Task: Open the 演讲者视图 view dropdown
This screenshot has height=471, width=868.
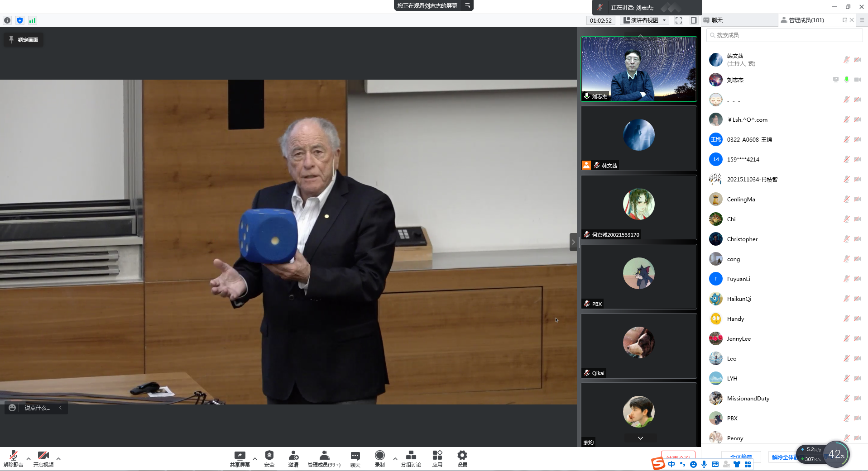Action: coord(645,20)
